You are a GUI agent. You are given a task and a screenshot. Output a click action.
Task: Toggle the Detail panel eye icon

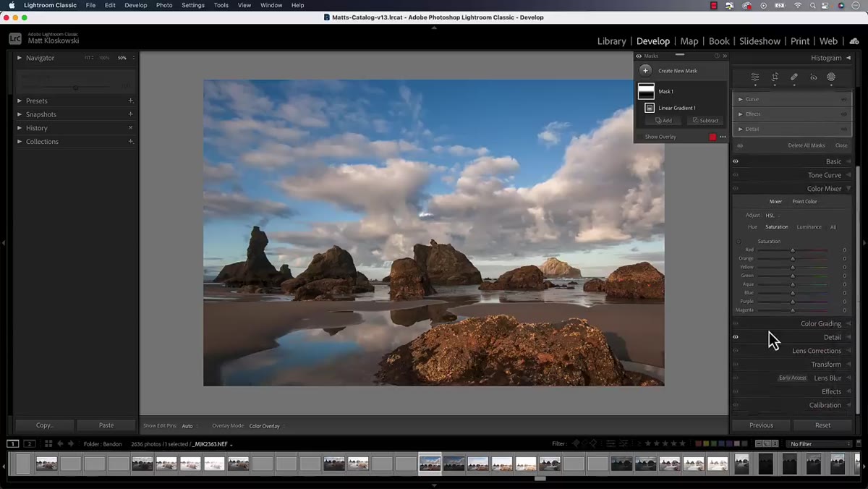tap(736, 337)
